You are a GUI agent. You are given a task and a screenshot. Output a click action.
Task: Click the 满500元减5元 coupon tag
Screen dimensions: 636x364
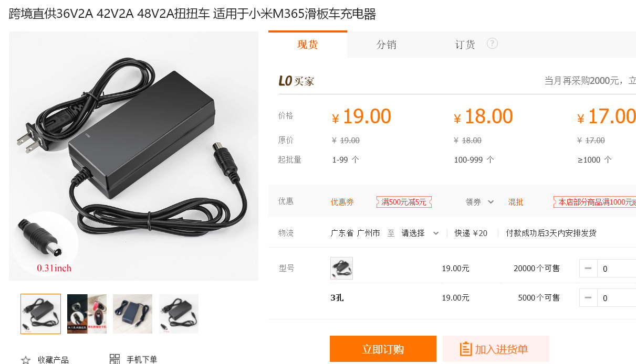tap(404, 202)
